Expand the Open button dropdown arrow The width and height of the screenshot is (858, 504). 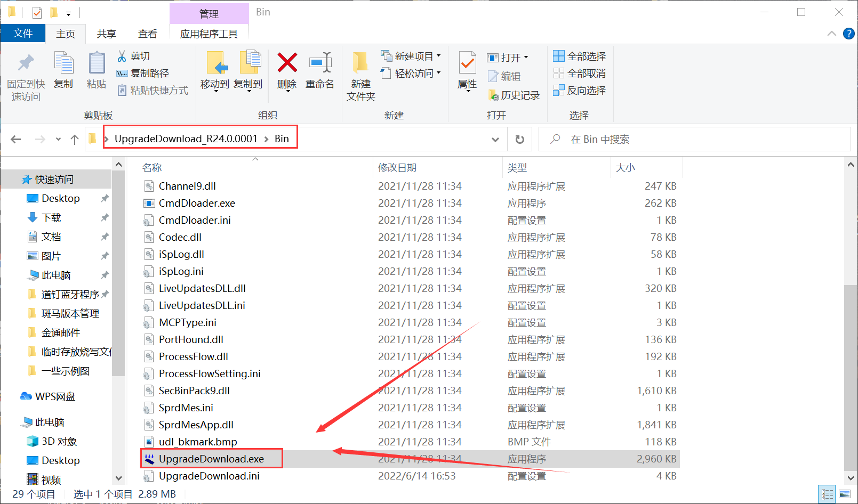[526, 57]
